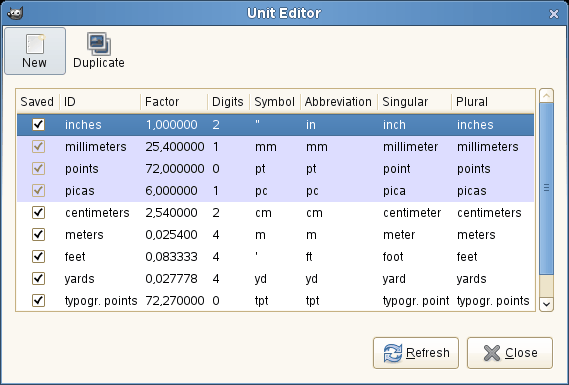Click the 'centimeter' singular cell

(412, 213)
